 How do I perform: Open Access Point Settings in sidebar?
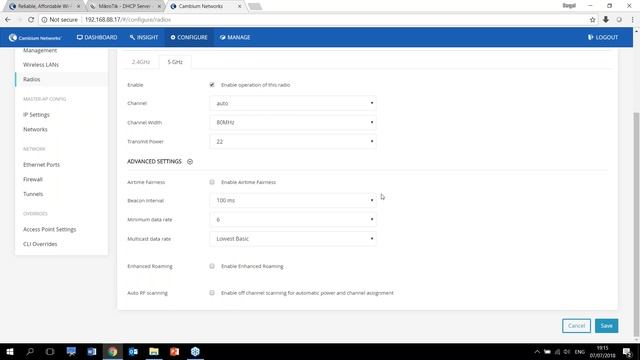tap(49, 229)
